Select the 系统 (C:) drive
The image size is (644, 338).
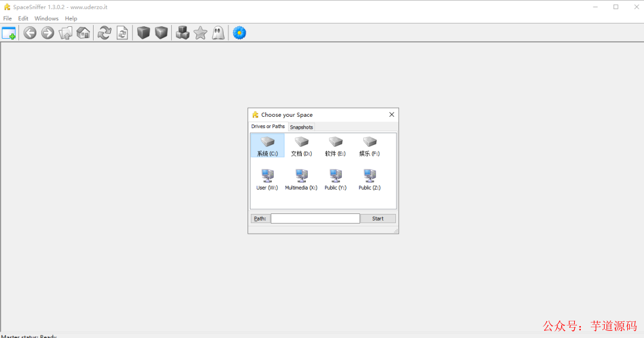267,146
